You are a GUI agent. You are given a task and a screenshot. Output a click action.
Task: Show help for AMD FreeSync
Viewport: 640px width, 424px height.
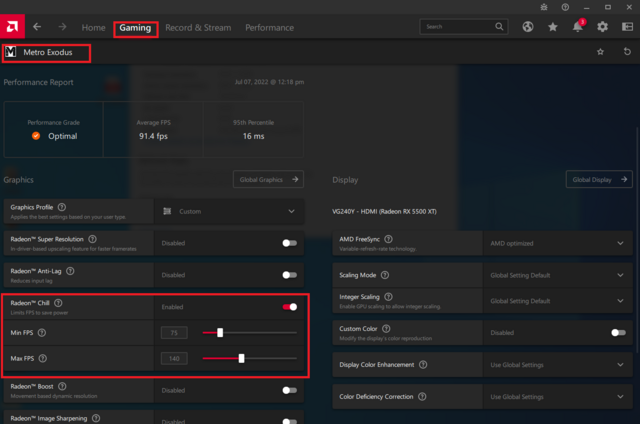(389, 239)
